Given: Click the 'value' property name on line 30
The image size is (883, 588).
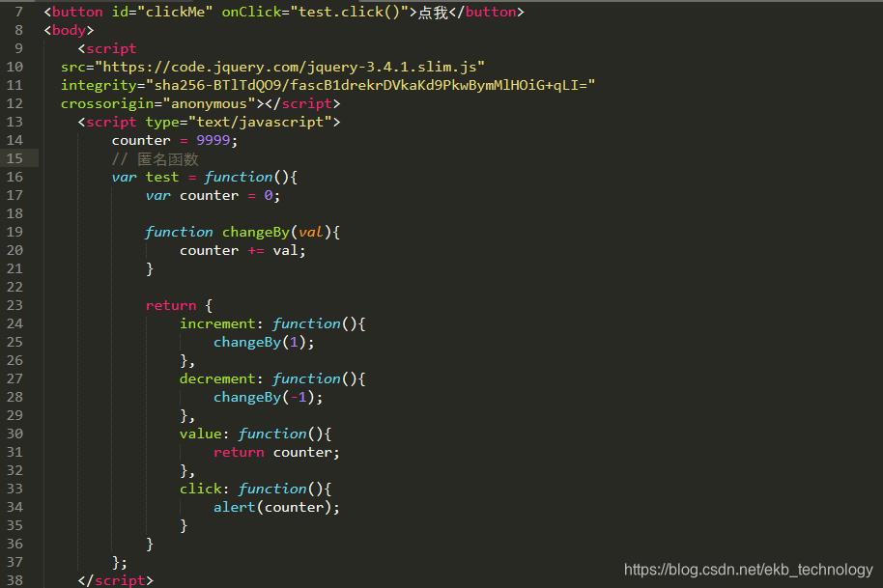Looking at the screenshot, I should coord(201,434).
